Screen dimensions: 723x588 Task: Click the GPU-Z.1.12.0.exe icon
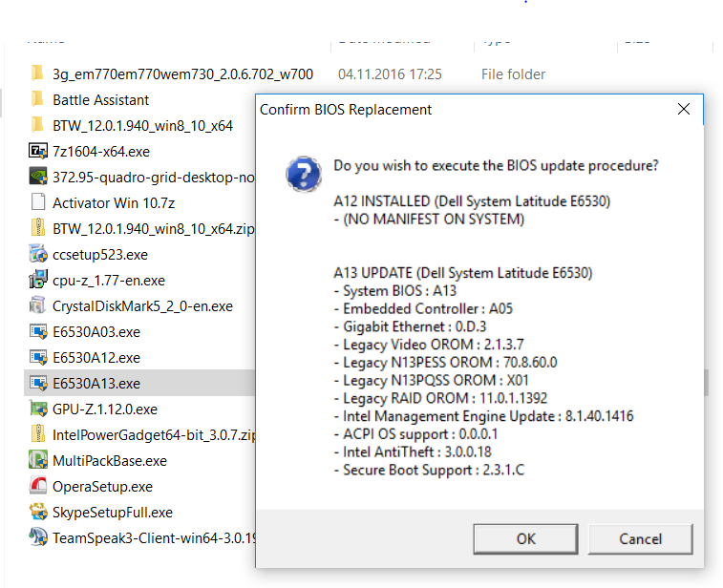(x=38, y=409)
